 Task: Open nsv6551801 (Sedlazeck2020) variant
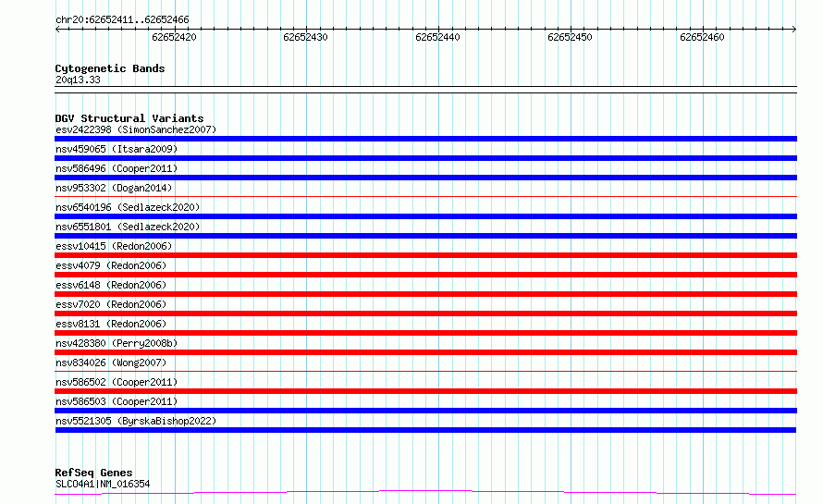pyautogui.click(x=128, y=227)
